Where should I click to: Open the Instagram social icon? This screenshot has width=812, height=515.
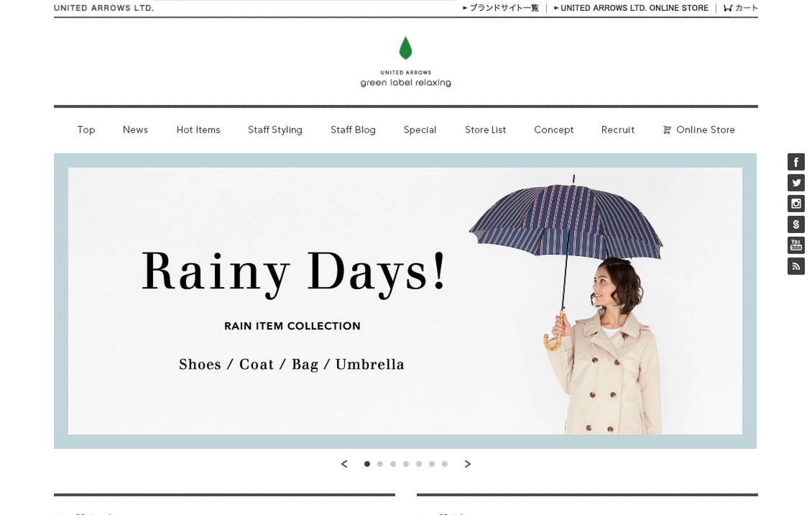click(x=796, y=204)
